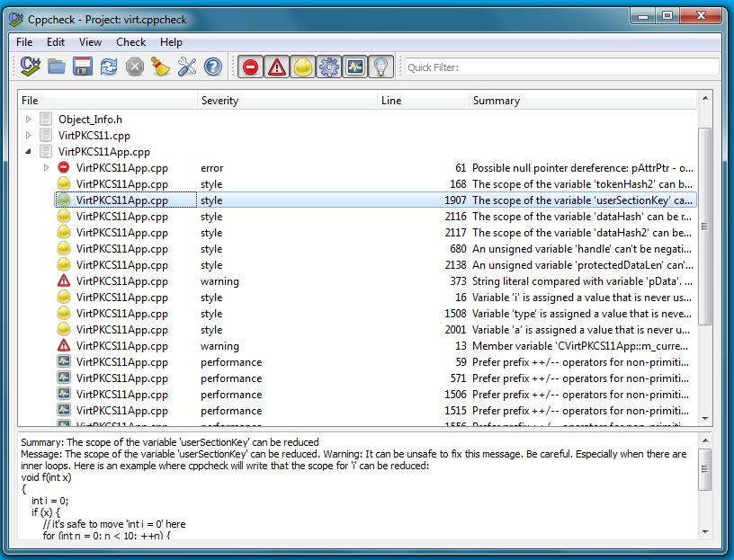Viewport: 734px width, 560px height.
Task: Click the red error icon on line 61 row
Action: [64, 167]
